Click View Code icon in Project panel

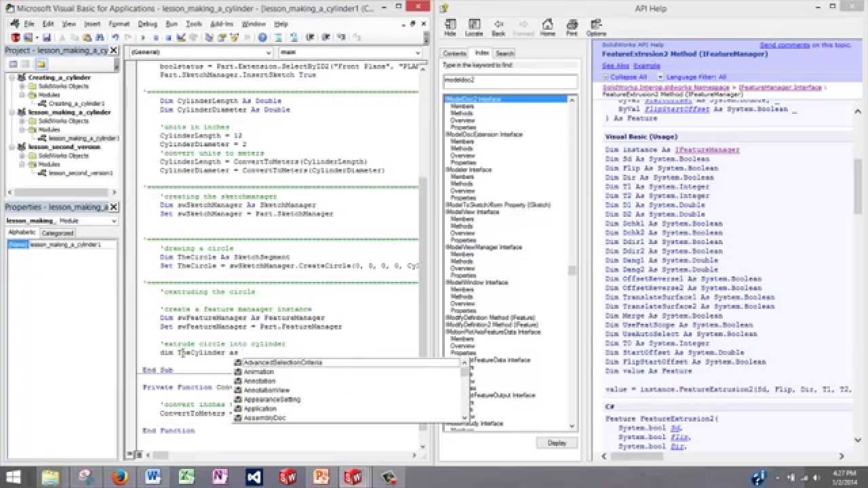[x=14, y=64]
